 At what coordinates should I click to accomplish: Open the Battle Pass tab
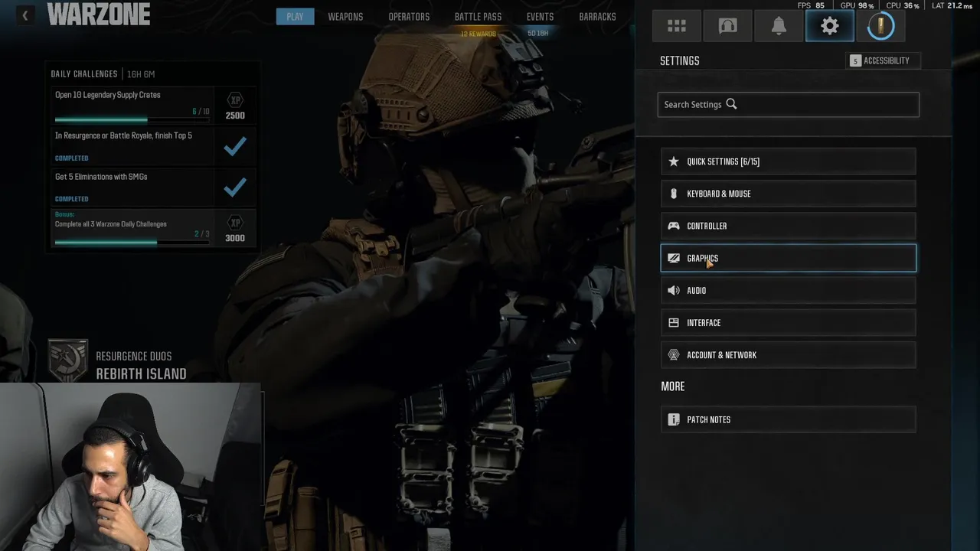click(478, 17)
